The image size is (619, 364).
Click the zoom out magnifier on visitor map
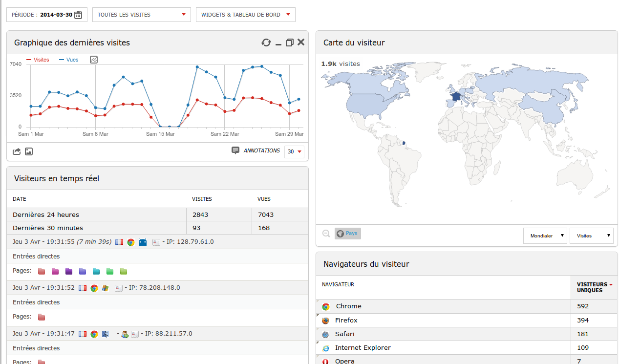coord(326,234)
